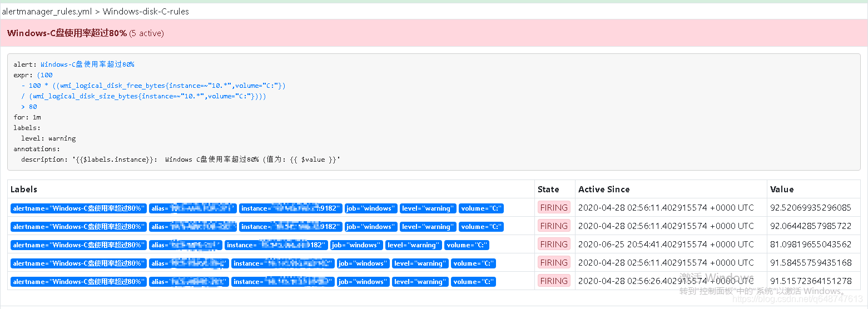Click level="warning" label in the 81.09819655043562 row

[414, 245]
